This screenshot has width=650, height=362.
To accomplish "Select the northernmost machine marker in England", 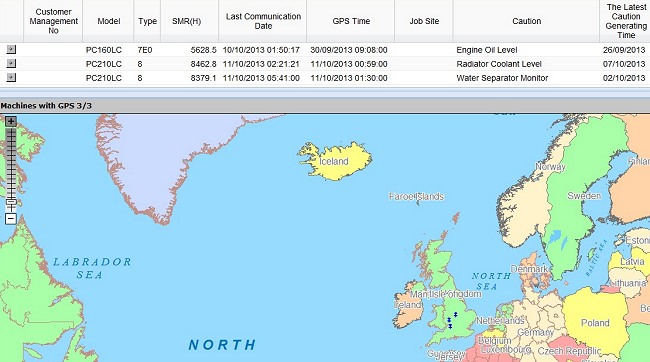I will pos(455,315).
